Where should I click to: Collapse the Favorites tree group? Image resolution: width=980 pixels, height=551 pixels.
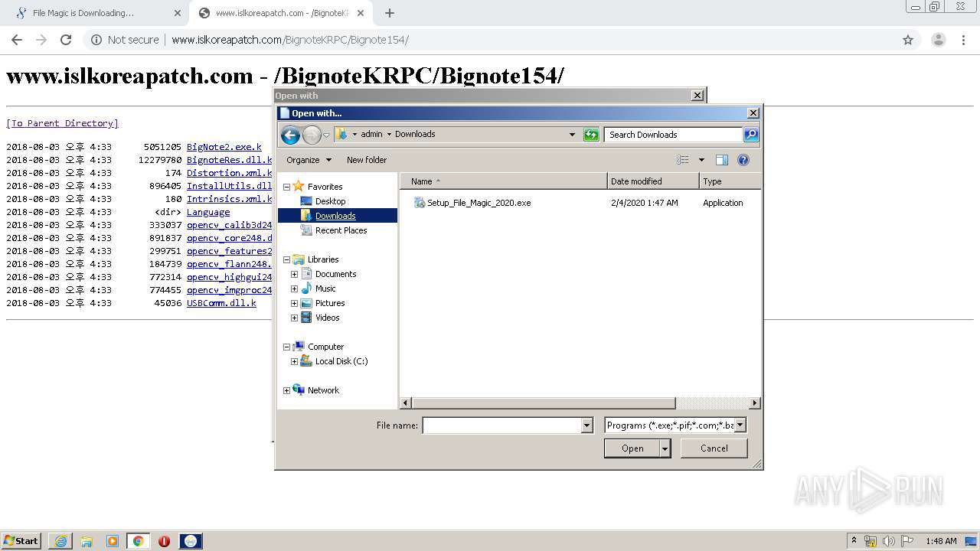click(287, 187)
